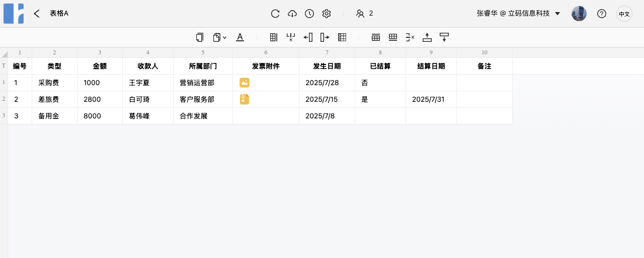Click the 中文 language switch button

click(x=624, y=14)
